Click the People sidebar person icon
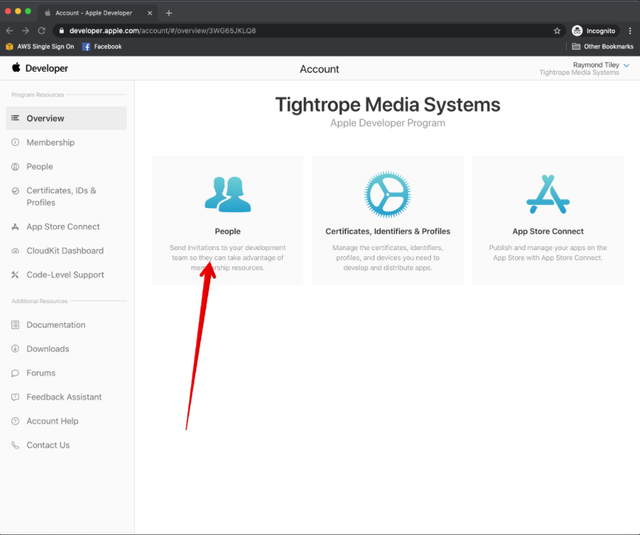The image size is (640, 535). [15, 166]
